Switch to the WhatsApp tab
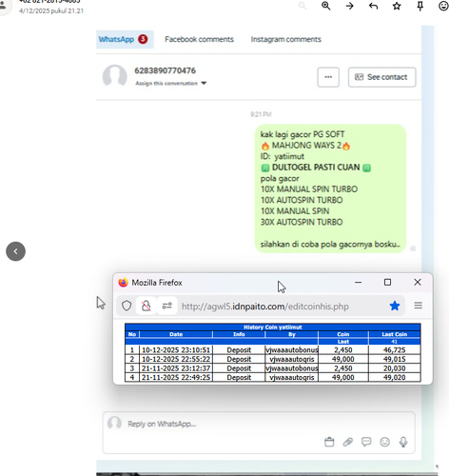 [x=125, y=39]
